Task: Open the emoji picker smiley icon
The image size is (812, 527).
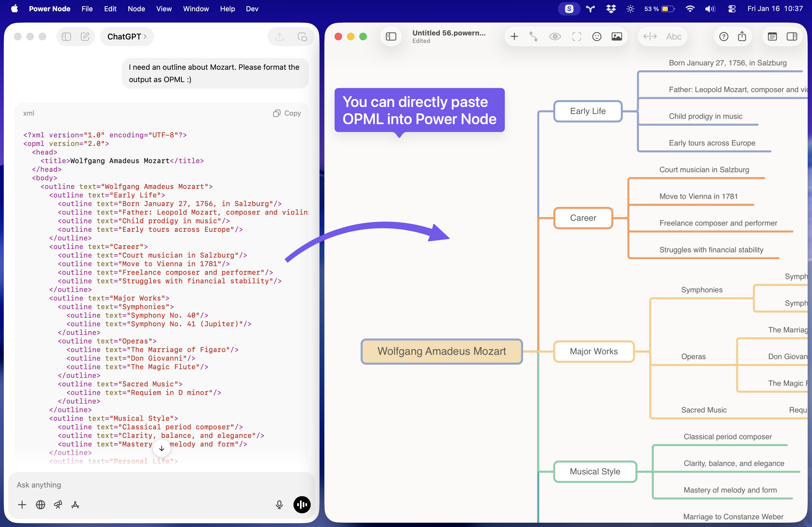Action: tap(597, 36)
